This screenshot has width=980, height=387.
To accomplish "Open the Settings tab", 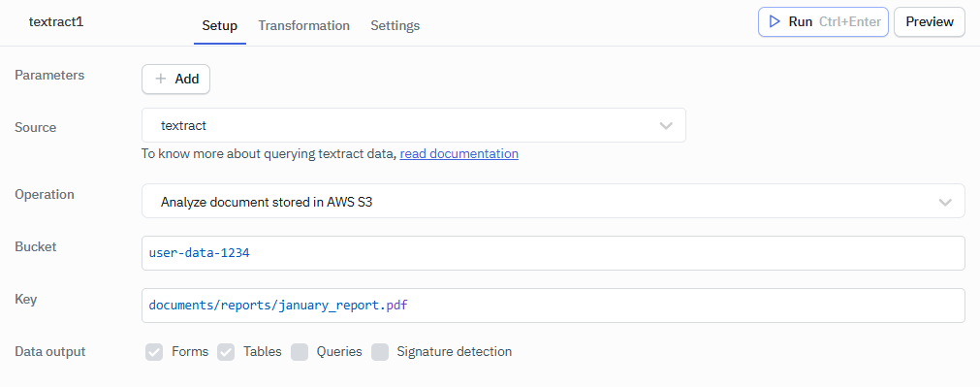I will [x=395, y=25].
